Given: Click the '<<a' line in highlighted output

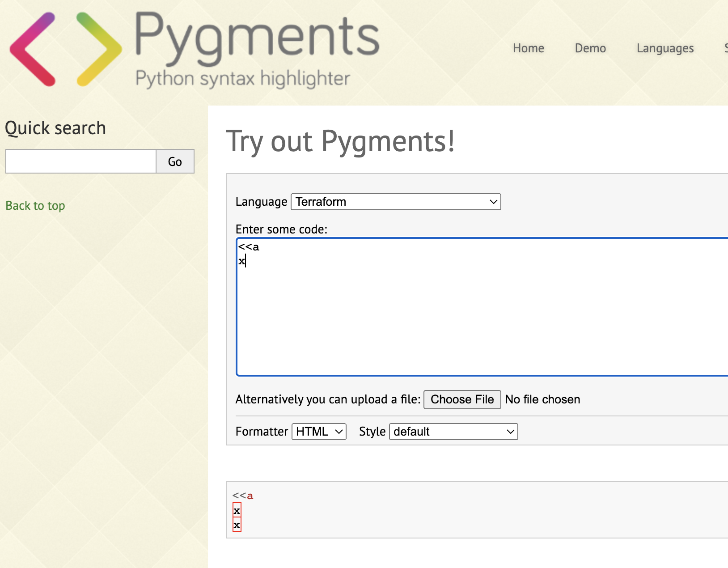Looking at the screenshot, I should 243,496.
